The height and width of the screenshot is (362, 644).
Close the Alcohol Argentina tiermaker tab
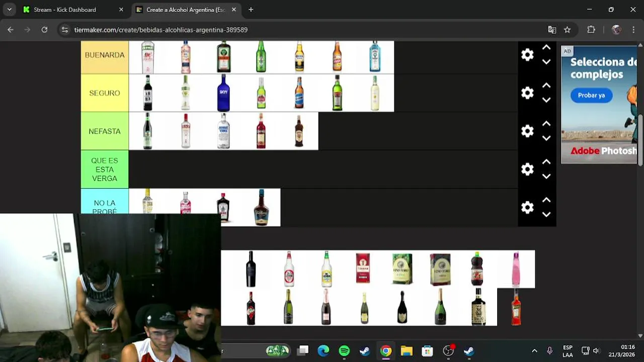click(x=234, y=10)
